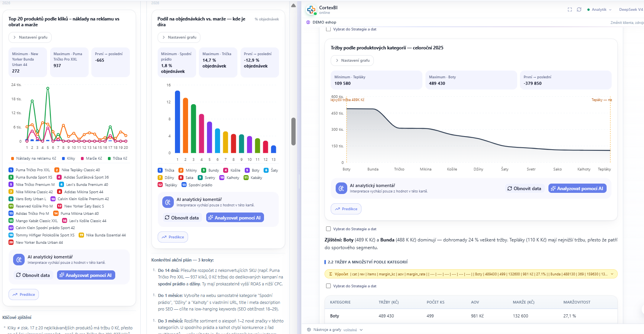Toggle fullscreen mode in CortexBI header
The image size is (644, 334).
coord(570,10)
